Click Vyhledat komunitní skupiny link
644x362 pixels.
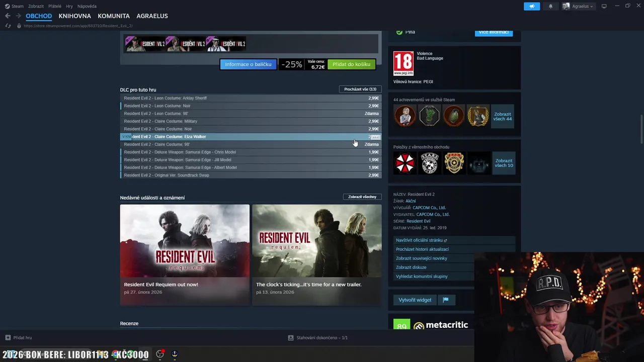[434, 277]
